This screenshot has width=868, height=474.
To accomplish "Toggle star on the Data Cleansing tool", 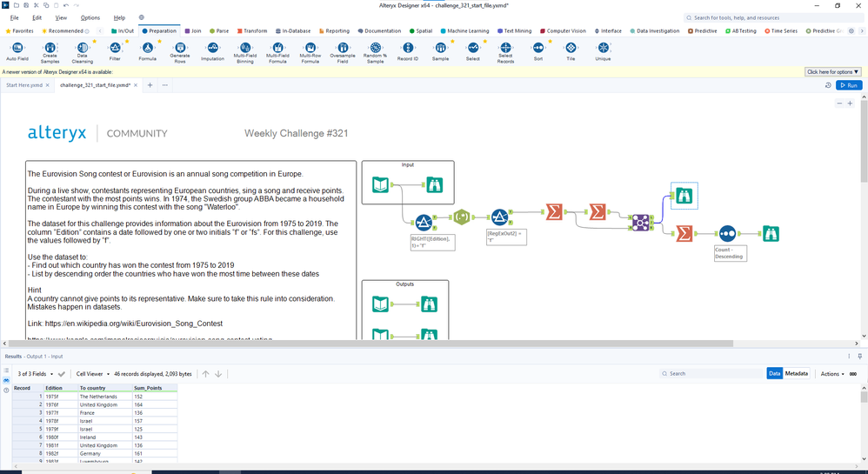I will tap(95, 42).
